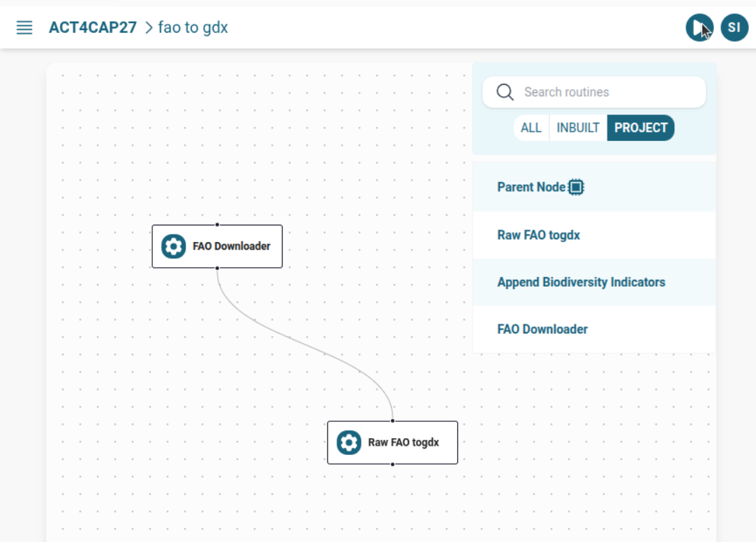Click the fao to gdx breadcrumb

coord(193,27)
